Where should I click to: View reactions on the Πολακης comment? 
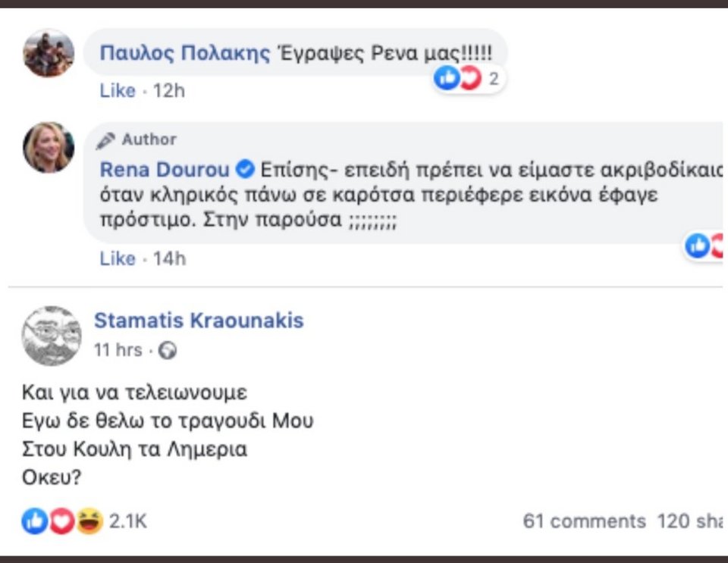(493, 78)
